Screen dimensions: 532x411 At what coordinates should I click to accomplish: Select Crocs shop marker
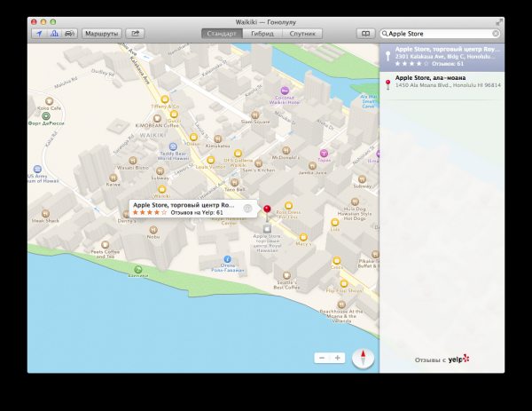[x=337, y=260]
